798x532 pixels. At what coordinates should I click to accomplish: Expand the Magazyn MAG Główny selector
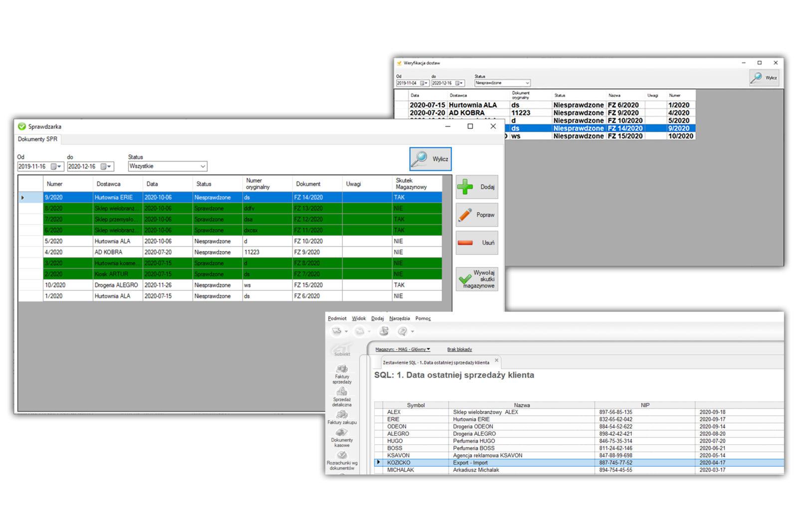[402, 350]
